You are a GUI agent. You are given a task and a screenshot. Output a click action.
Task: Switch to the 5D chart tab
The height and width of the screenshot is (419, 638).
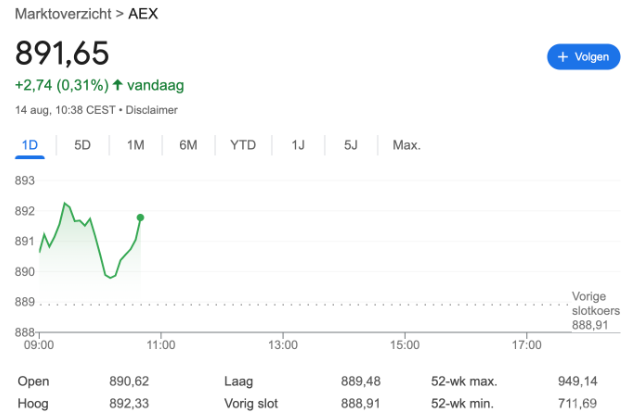pos(83,145)
